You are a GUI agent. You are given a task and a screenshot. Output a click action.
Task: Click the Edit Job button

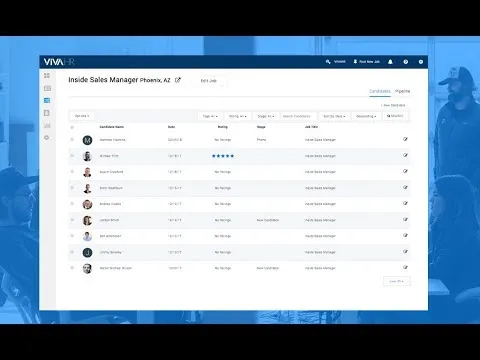click(209, 81)
